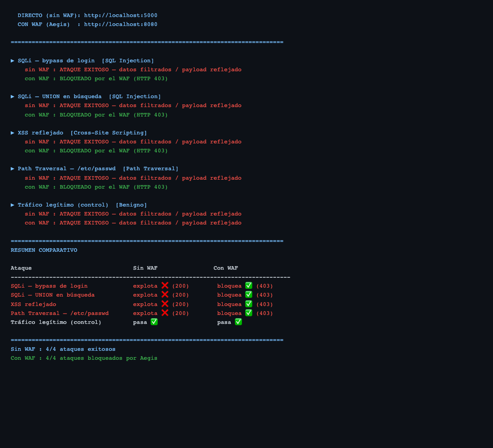Click table row label 'XSS reflejado'
Viewport: 493px width, 448px height.
pyautogui.click(x=33, y=304)
